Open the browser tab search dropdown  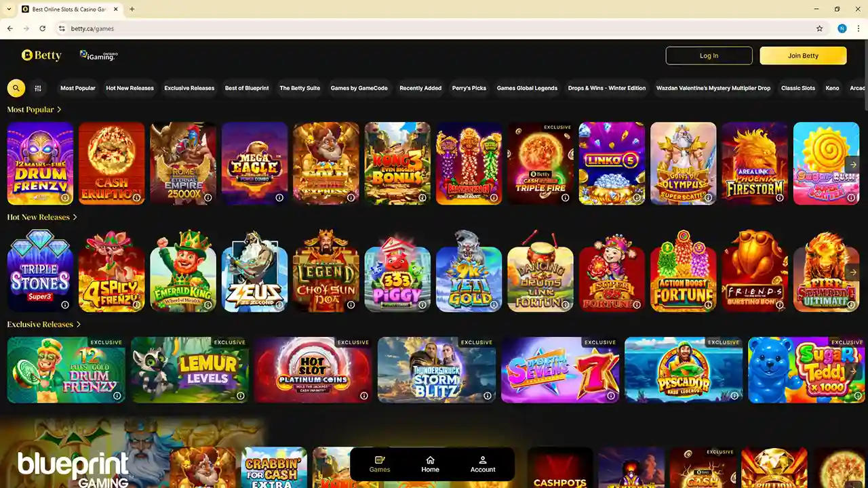[x=9, y=9]
